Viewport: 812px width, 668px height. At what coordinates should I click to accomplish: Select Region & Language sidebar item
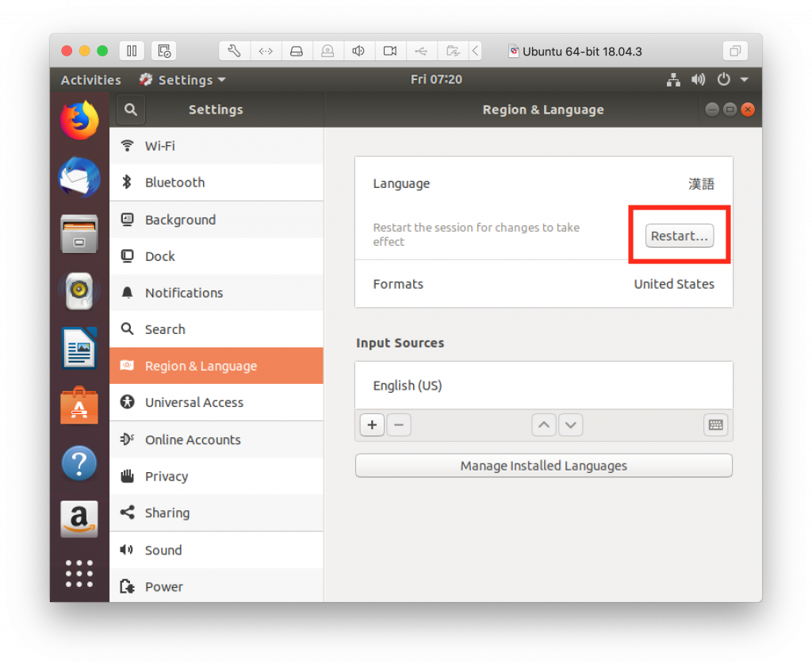tap(216, 366)
